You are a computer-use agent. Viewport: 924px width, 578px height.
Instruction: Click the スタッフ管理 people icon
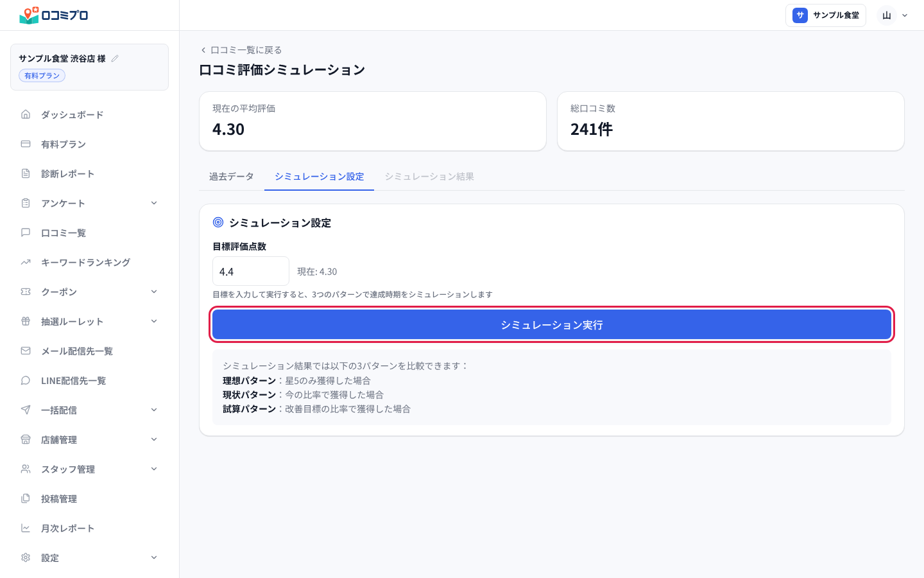click(26, 469)
